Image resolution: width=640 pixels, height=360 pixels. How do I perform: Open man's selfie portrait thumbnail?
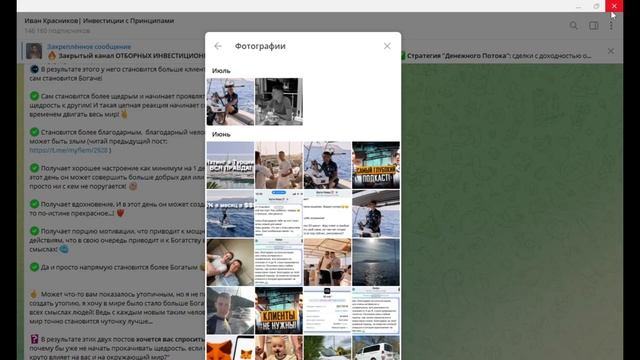(230, 311)
